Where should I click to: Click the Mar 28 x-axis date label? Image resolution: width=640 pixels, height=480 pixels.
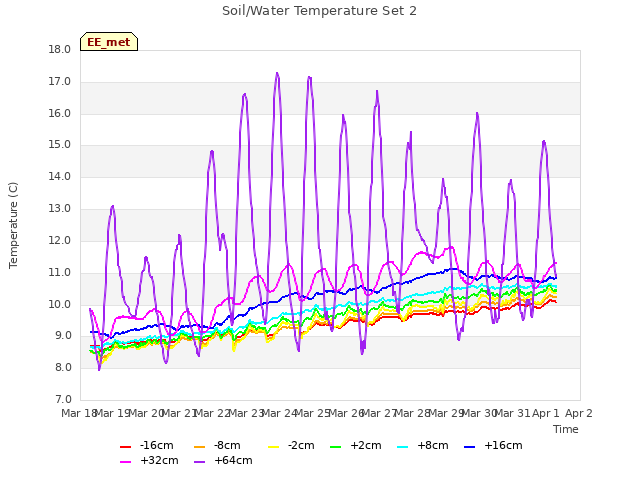[412, 413]
